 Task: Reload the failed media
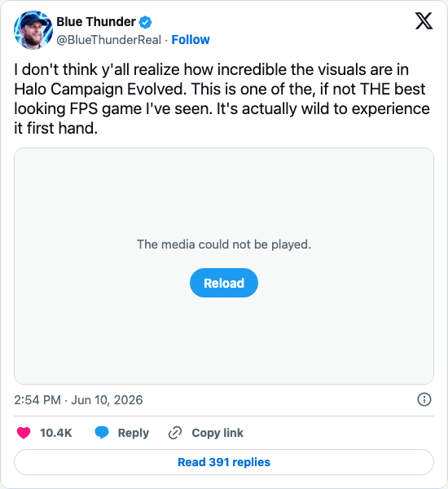tap(224, 283)
